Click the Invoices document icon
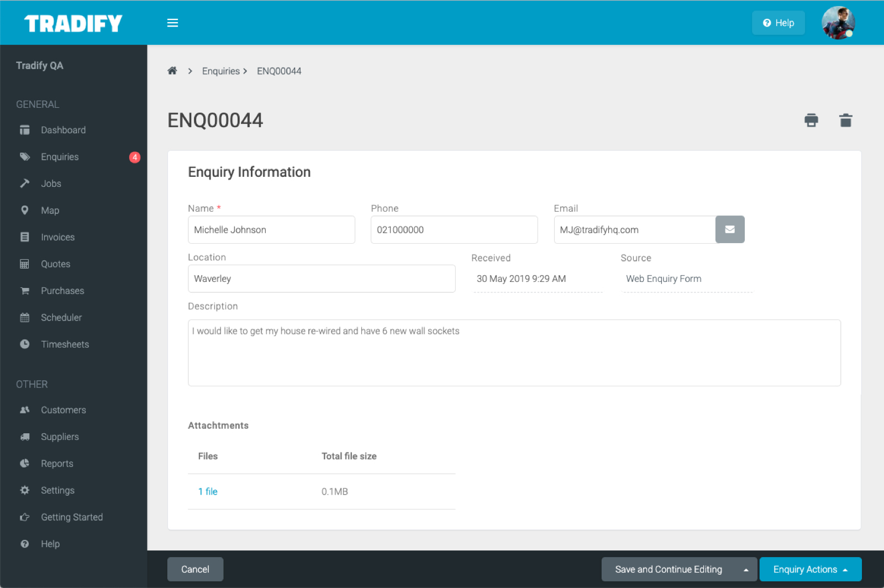The width and height of the screenshot is (884, 588). tap(25, 237)
